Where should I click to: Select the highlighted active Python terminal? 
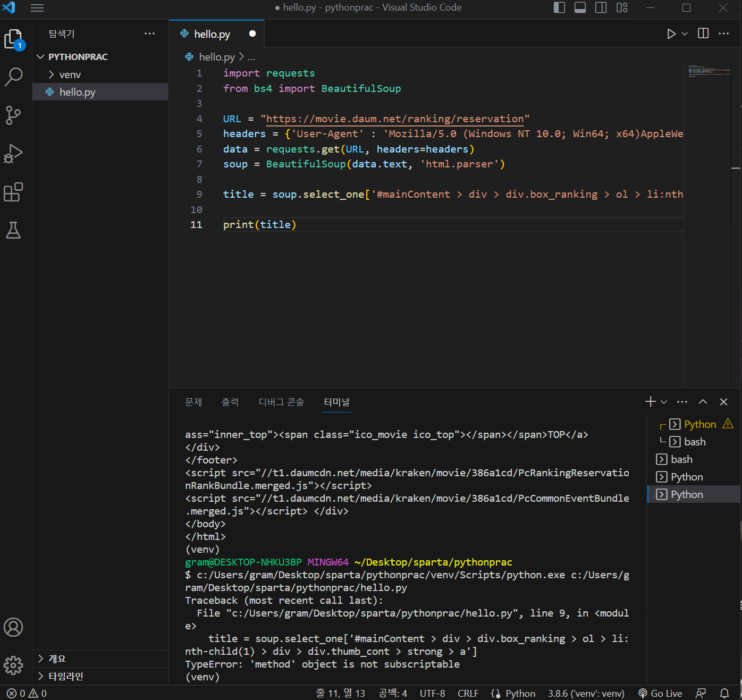click(x=694, y=494)
